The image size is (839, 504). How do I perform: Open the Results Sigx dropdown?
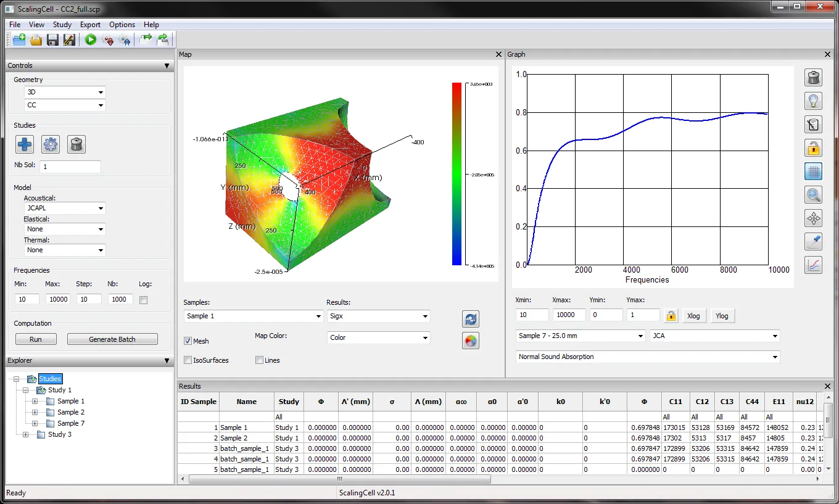(378, 316)
